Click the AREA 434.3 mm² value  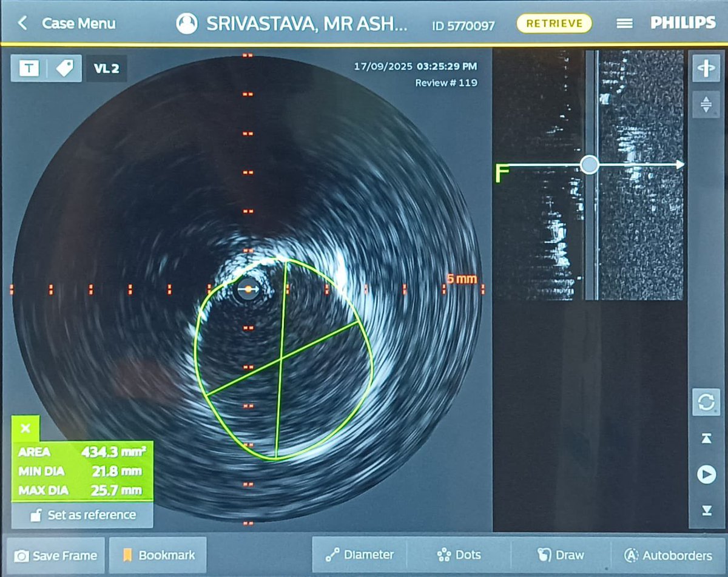click(113, 452)
